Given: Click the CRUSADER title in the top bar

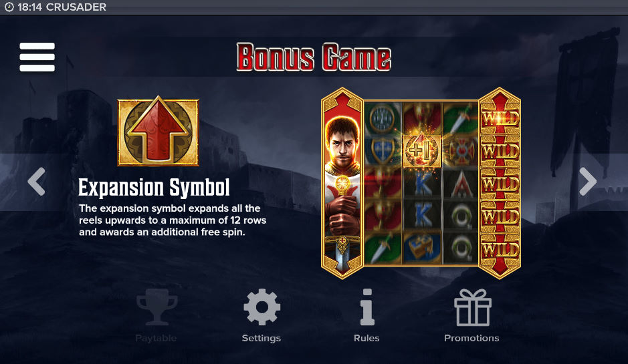Looking at the screenshot, I should pos(76,7).
